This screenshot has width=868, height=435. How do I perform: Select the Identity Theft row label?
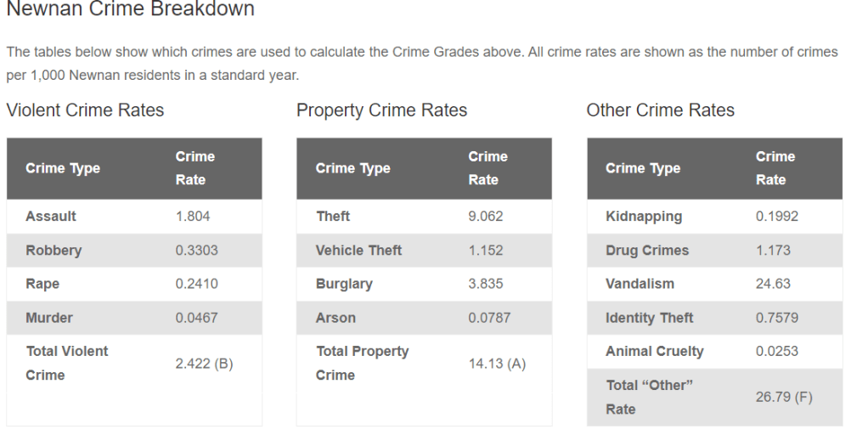tap(650, 318)
